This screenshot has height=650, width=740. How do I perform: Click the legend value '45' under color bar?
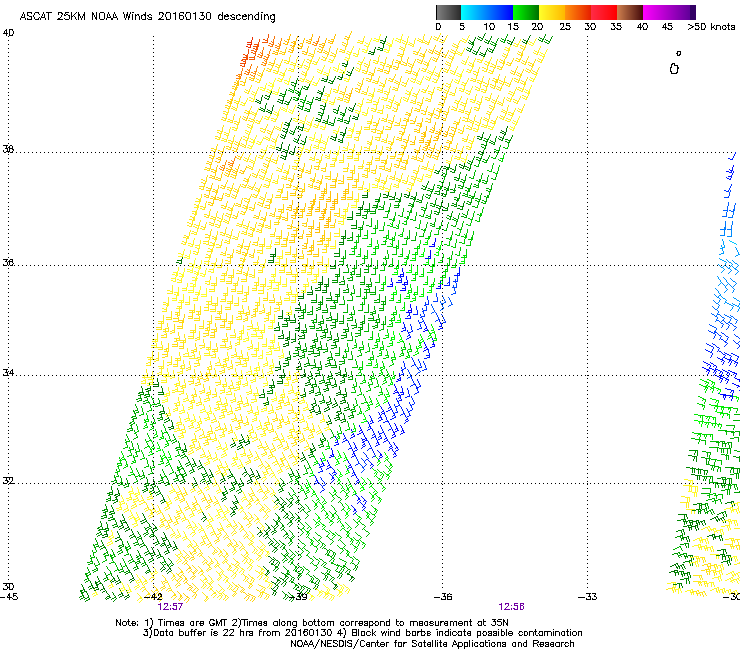[x=667, y=27]
